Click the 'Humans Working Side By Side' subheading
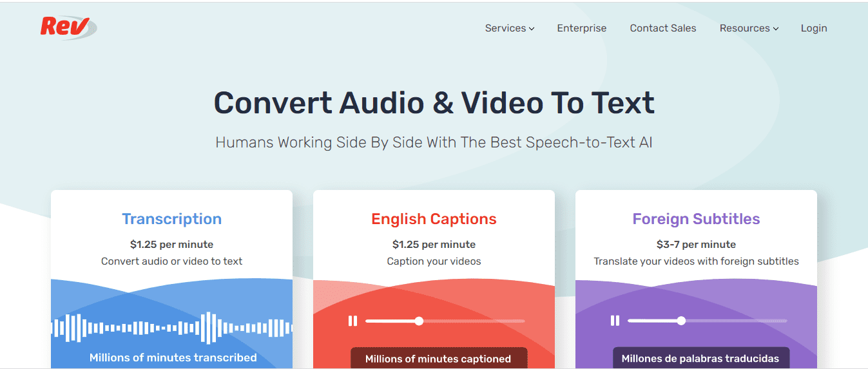The image size is (868, 369). point(434,142)
